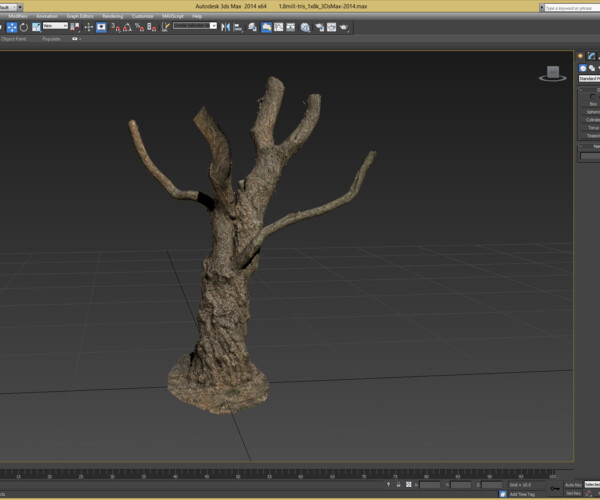
Task: Open the Animation menu
Action: coord(47,16)
